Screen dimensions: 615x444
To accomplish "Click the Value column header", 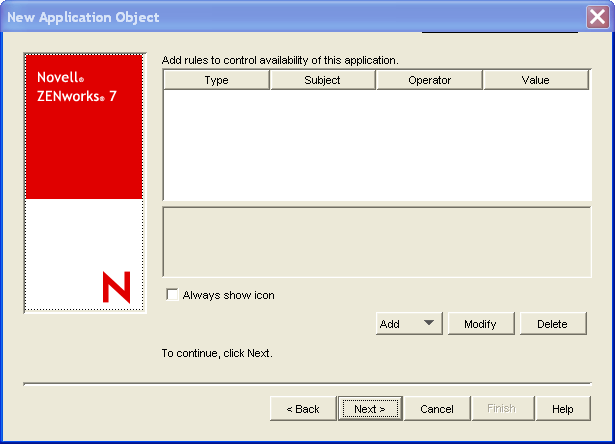I will 536,80.
